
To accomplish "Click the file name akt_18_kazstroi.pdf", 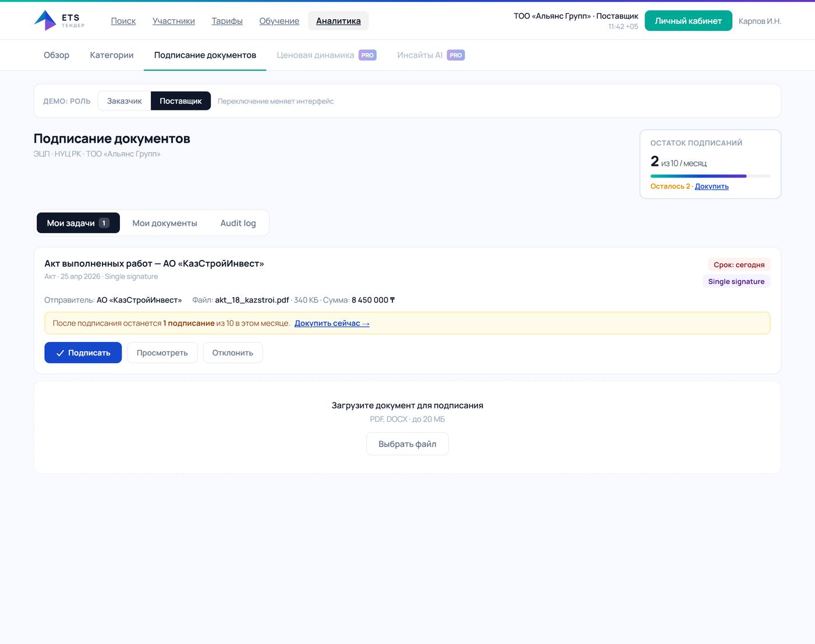I will click(x=252, y=300).
